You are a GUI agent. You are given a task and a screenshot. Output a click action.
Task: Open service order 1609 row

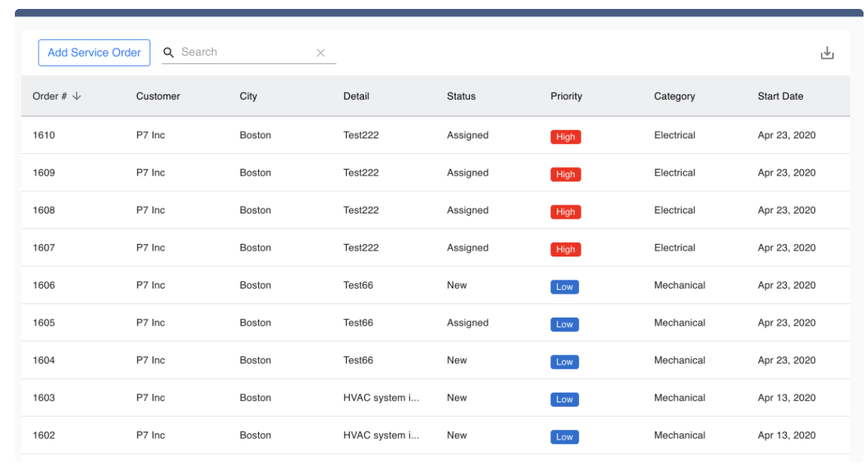pos(44,173)
